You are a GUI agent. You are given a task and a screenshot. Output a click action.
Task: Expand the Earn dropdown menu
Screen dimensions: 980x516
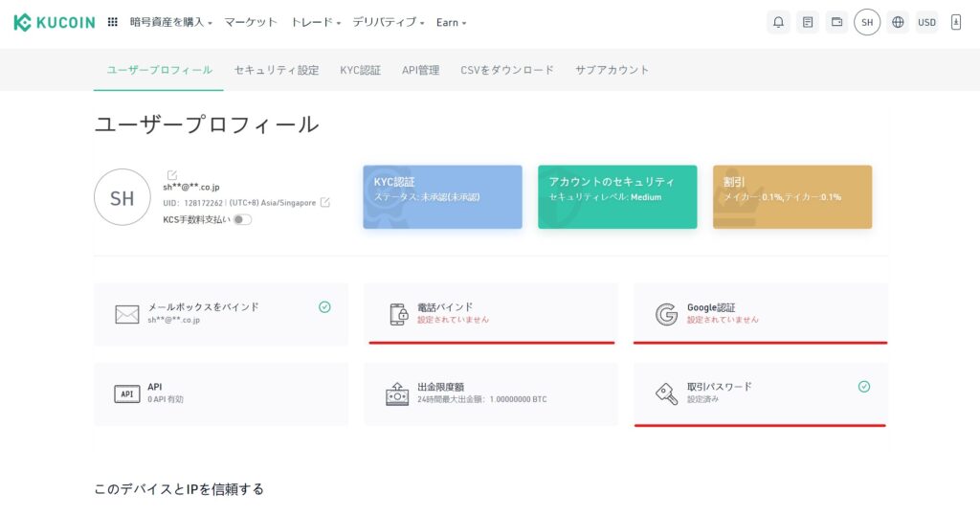452,23
